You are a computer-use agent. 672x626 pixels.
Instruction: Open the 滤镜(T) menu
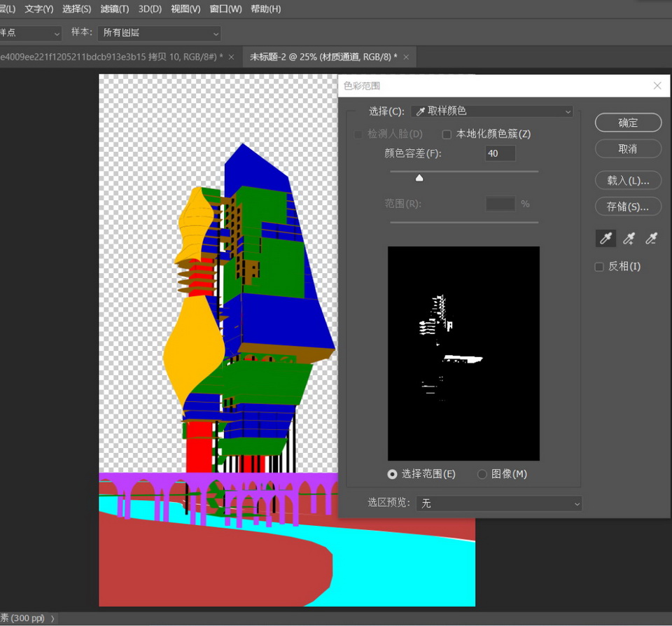(114, 9)
